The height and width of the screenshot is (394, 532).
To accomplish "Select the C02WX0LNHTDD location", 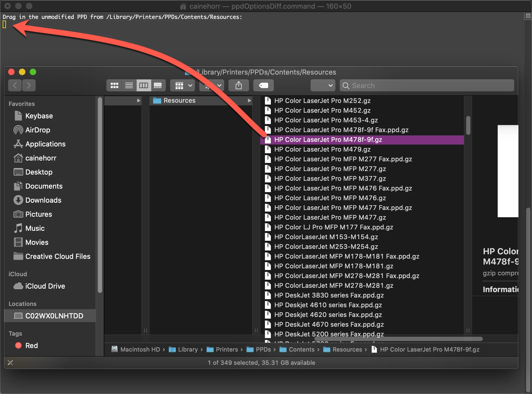I will (50, 316).
